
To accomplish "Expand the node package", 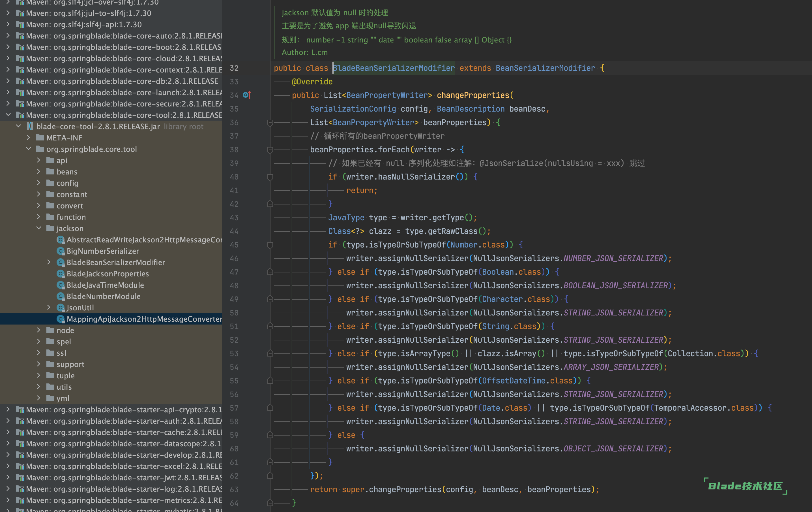I will [x=39, y=330].
